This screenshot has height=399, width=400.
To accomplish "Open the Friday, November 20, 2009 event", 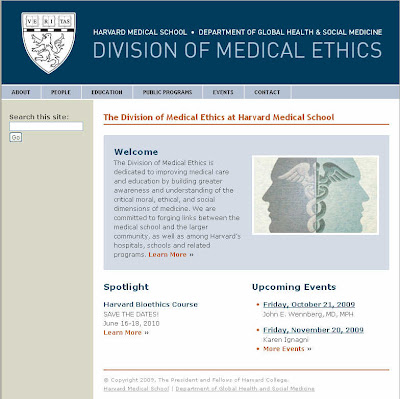I will [313, 330].
